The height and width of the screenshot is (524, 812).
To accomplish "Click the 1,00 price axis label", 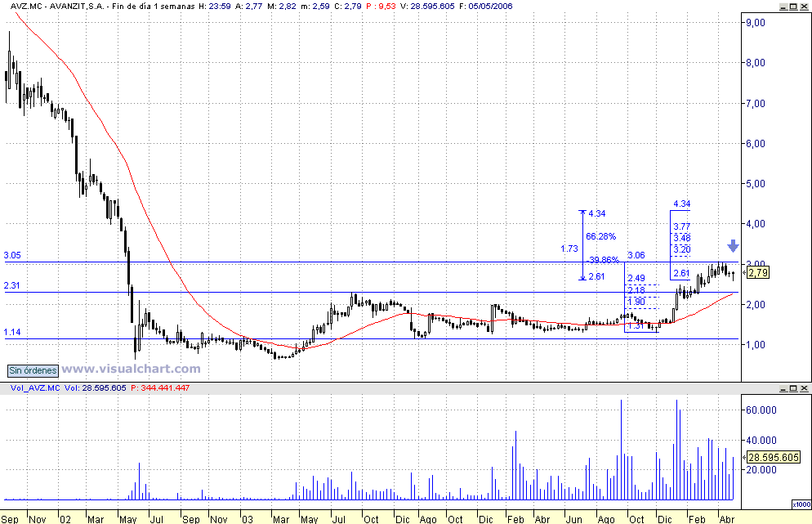I will 756,345.
